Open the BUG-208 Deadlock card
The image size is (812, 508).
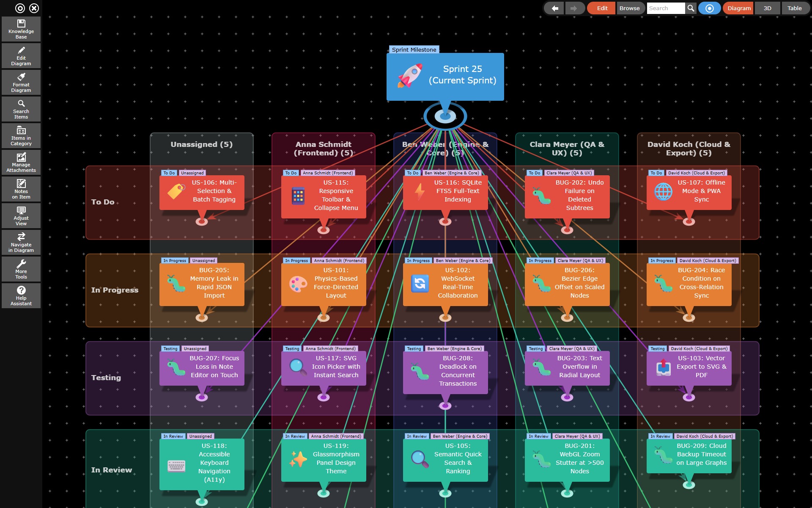coord(445,372)
